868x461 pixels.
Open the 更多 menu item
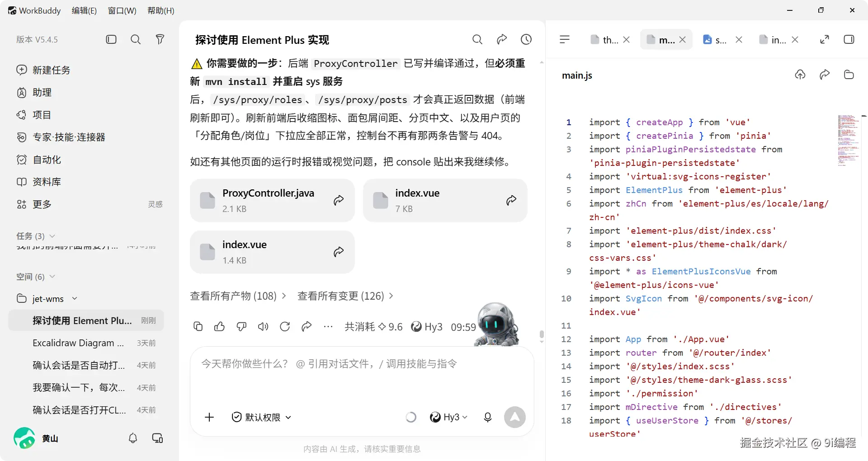[34, 204]
